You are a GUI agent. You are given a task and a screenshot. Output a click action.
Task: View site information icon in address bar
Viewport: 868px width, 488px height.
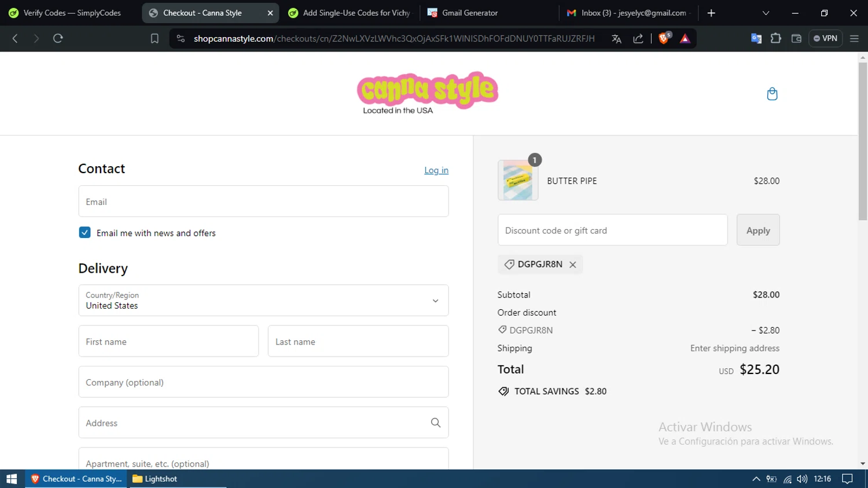pyautogui.click(x=181, y=39)
